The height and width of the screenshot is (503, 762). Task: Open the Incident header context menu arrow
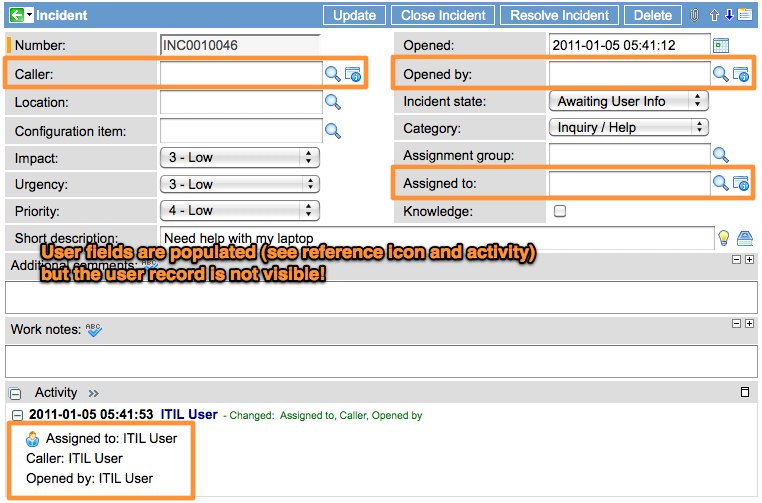coord(30,15)
